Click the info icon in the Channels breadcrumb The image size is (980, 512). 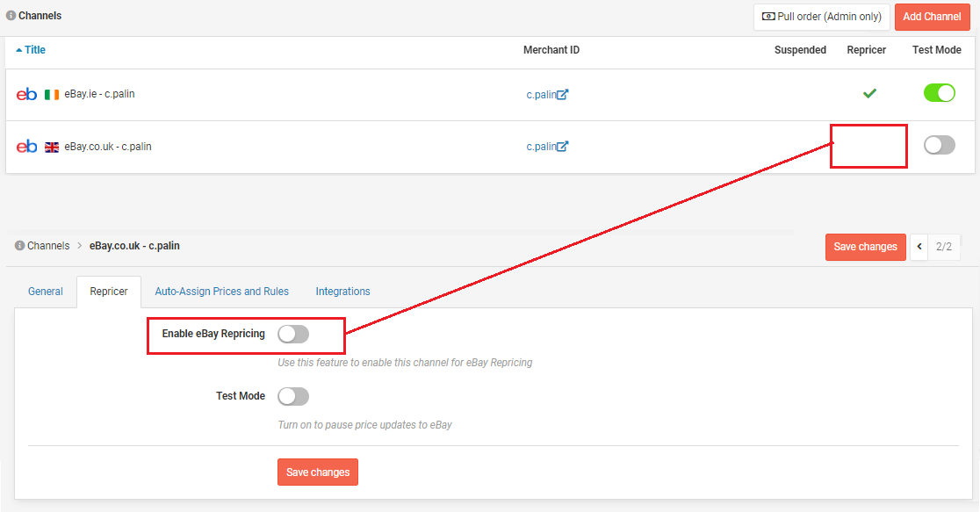click(19, 246)
